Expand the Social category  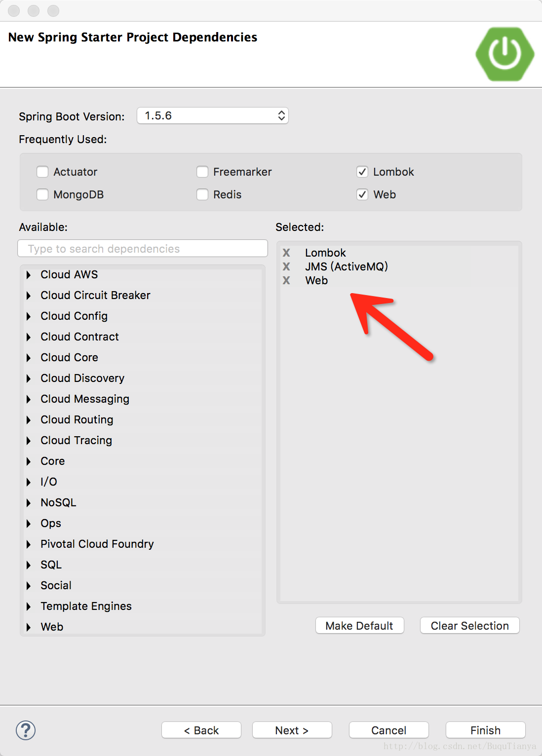click(29, 586)
